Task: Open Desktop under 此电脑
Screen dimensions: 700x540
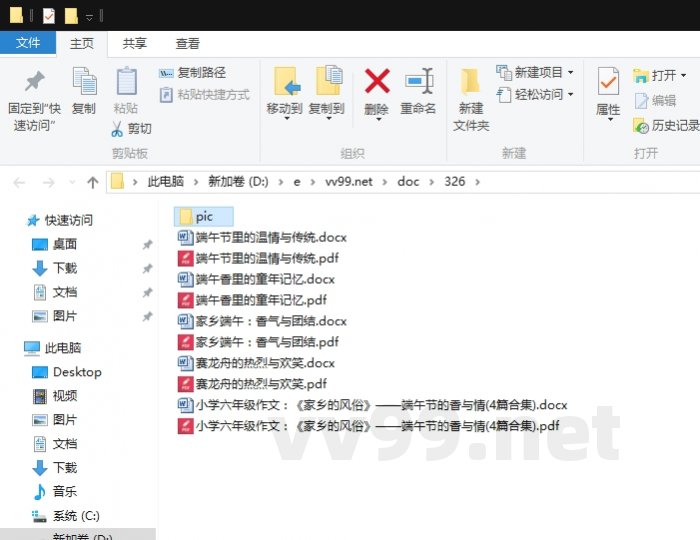Action: tap(67, 372)
